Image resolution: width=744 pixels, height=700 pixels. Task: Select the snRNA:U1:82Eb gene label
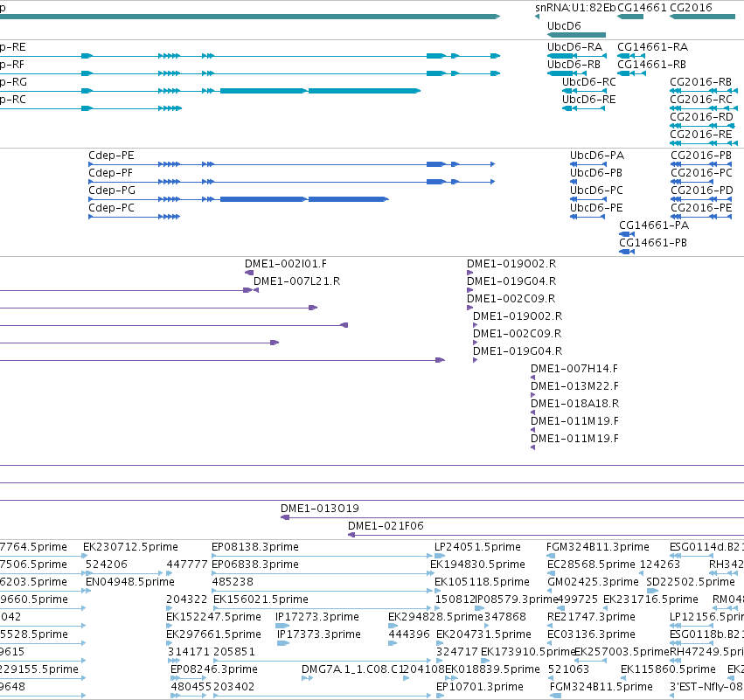coord(575,8)
